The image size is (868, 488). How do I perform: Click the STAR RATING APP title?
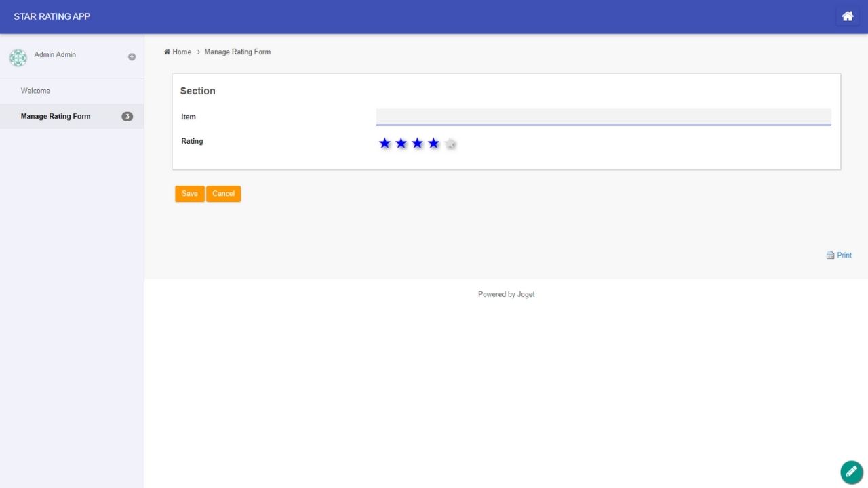tap(52, 16)
